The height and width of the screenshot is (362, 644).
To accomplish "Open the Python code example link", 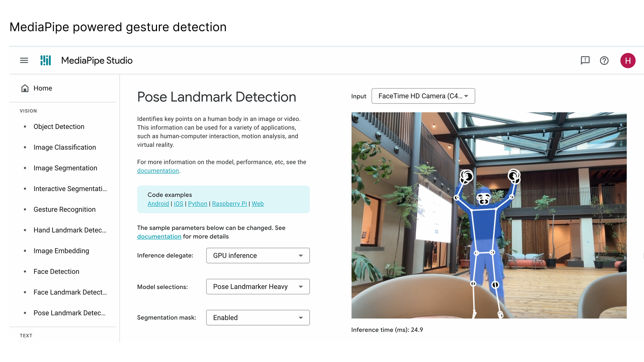I will (x=198, y=204).
